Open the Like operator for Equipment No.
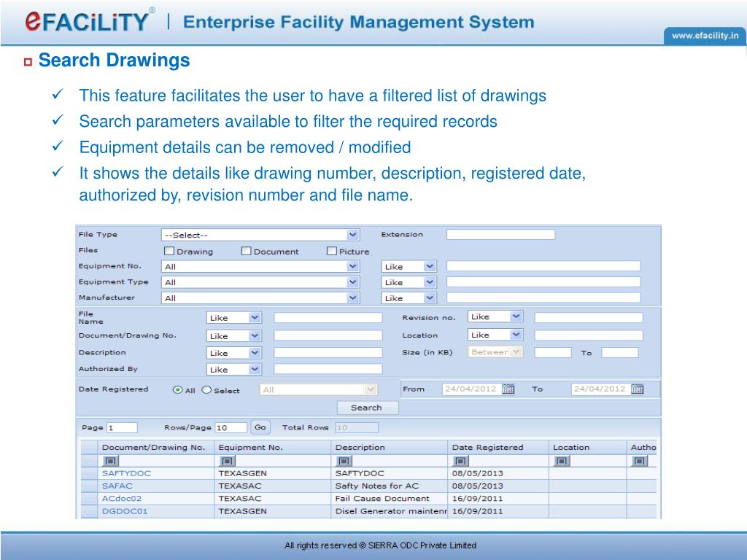747x560 pixels. [409, 267]
